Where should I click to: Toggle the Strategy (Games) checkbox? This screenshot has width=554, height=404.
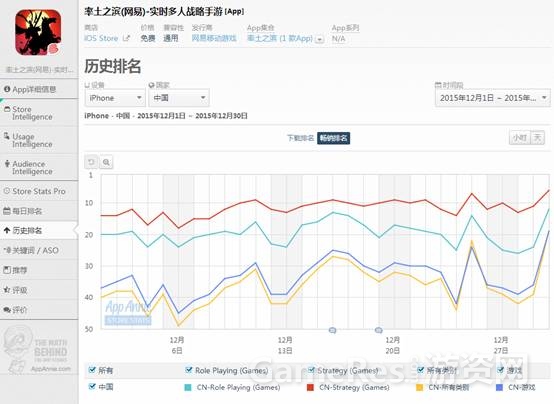click(x=311, y=370)
